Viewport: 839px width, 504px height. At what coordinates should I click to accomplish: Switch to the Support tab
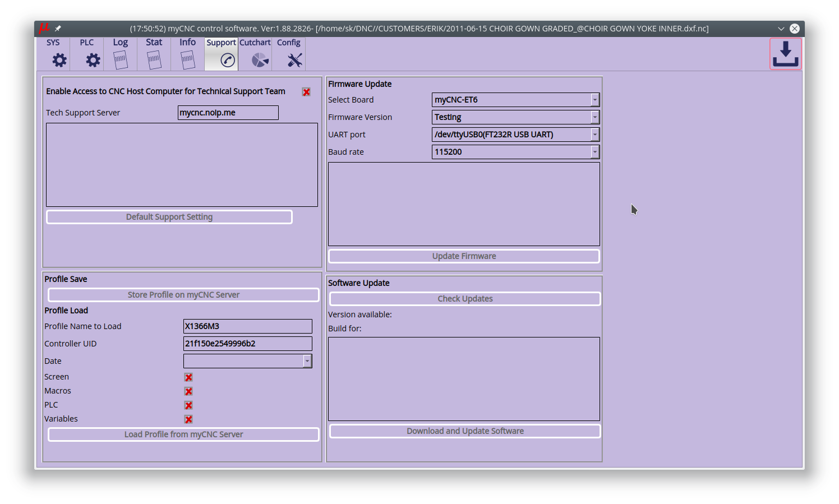click(x=222, y=54)
